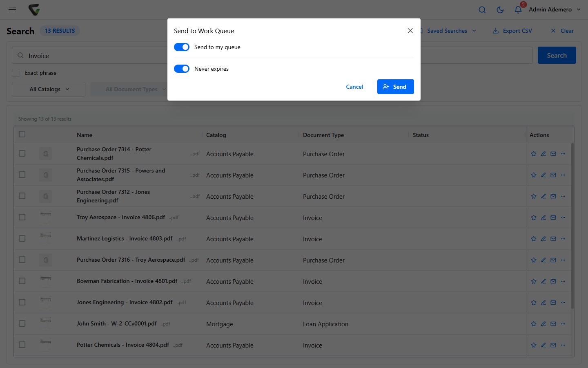Screen dimensions: 588x368
Task: Open more actions for Purchase Order 7314
Action: [x=563, y=154]
